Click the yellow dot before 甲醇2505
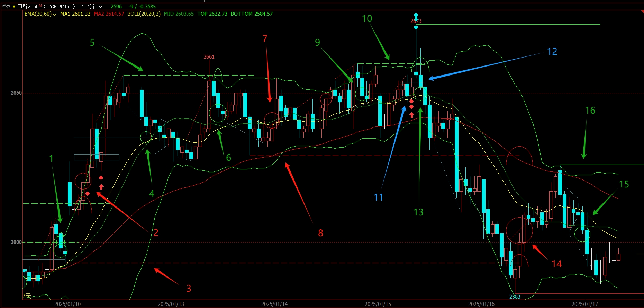 pos(14,7)
